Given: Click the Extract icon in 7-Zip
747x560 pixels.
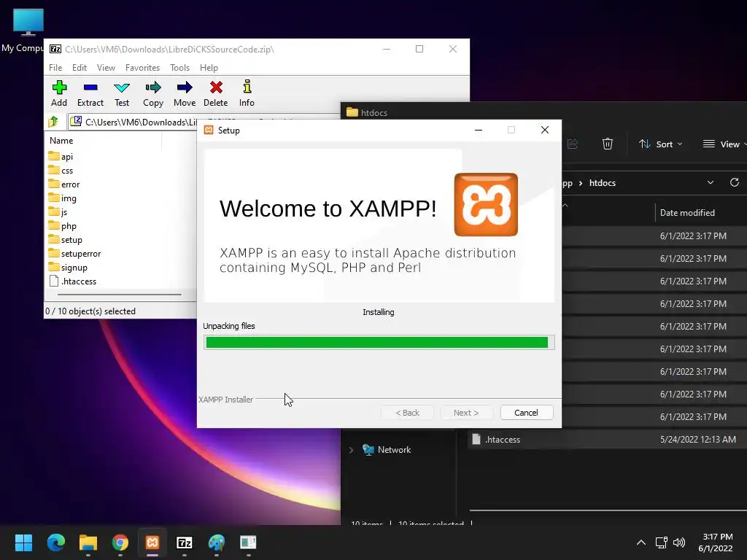Looking at the screenshot, I should (x=90, y=87).
